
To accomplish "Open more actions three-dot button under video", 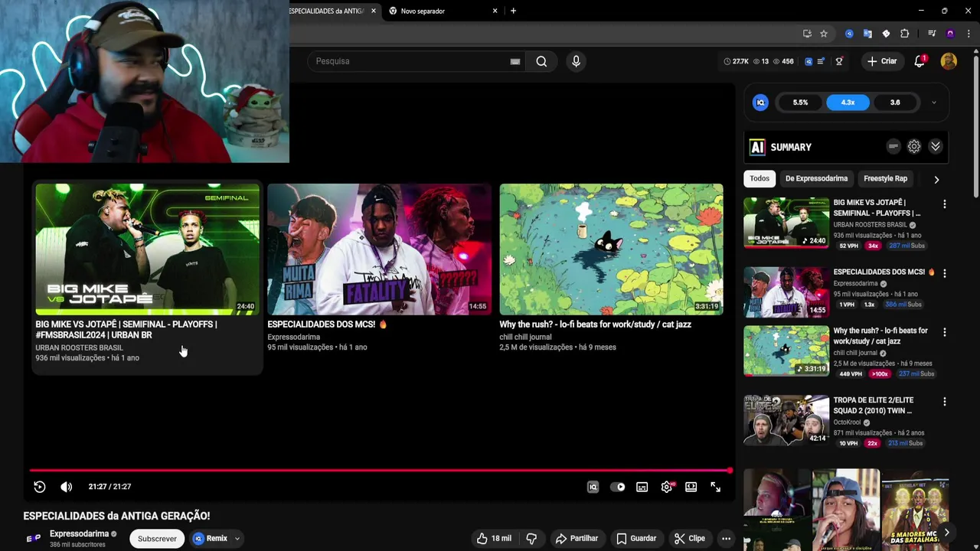I will tap(726, 539).
